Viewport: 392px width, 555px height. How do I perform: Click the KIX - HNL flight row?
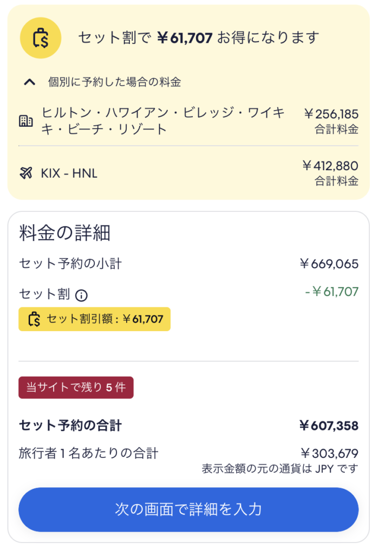188,173
